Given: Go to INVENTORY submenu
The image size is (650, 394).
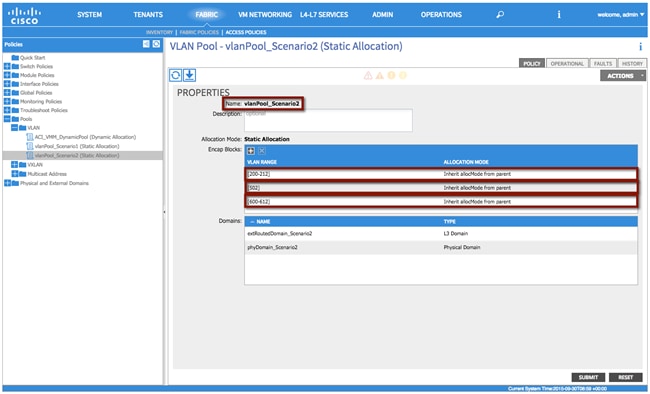Looking at the screenshot, I should [159, 32].
